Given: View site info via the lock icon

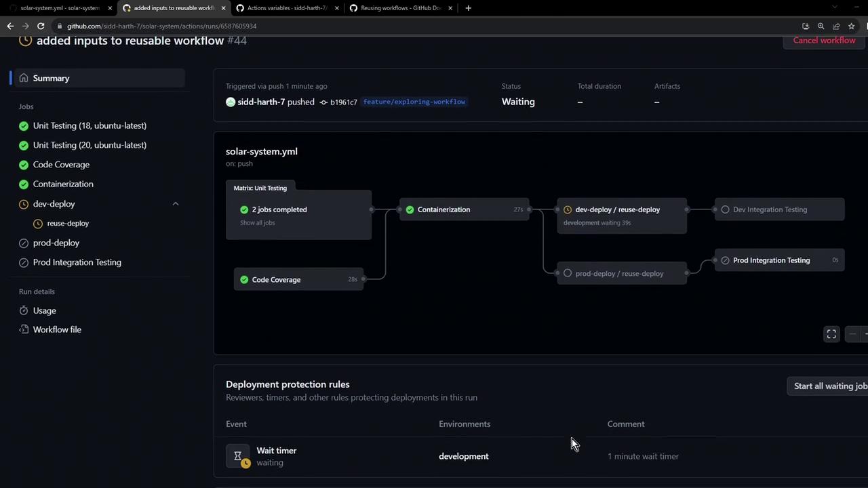Looking at the screenshot, I should [60, 26].
